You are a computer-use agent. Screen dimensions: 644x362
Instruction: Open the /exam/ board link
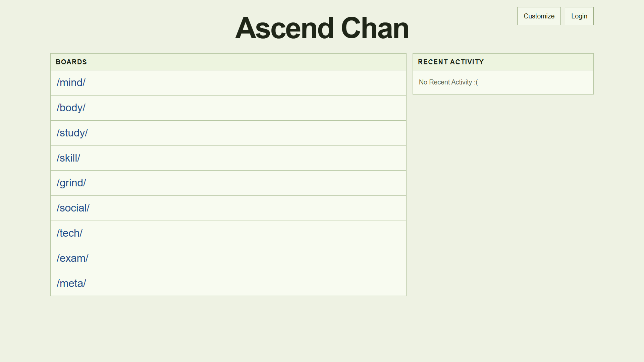click(72, 258)
